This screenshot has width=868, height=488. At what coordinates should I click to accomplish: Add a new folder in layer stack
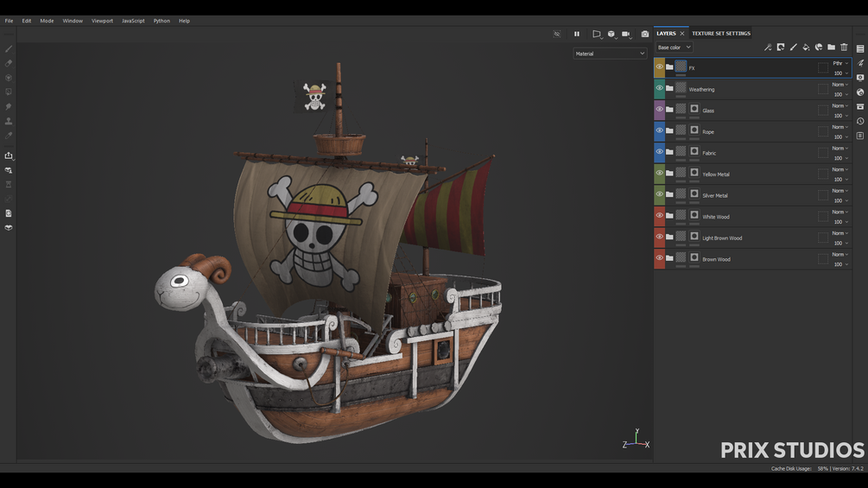click(x=832, y=47)
